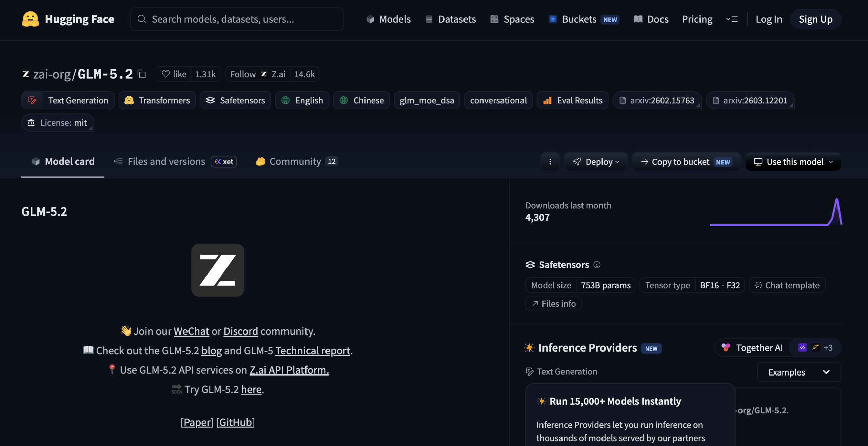The width and height of the screenshot is (868, 446).
Task: Click the Community count badge 12
Action: pos(332,161)
